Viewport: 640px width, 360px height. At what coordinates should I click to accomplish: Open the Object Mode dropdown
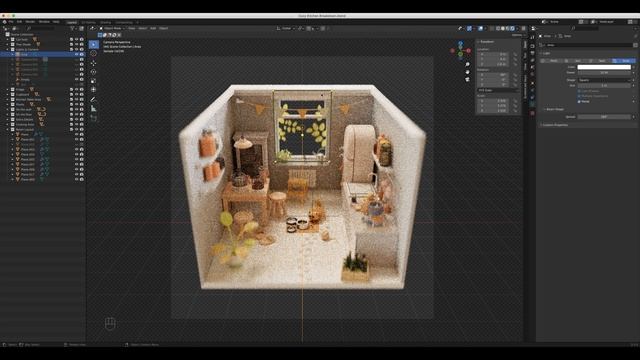click(x=112, y=29)
